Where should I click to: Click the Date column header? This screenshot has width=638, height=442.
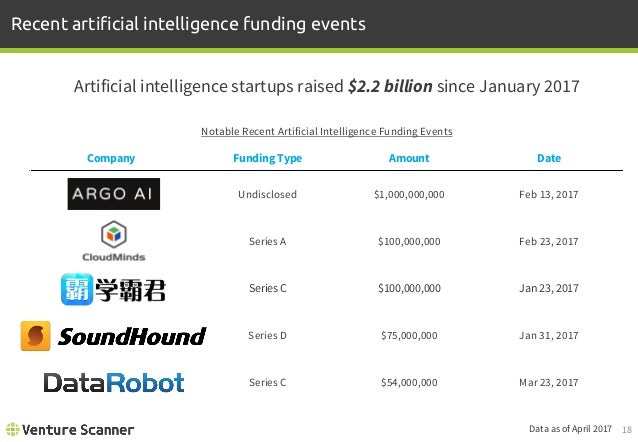point(548,158)
